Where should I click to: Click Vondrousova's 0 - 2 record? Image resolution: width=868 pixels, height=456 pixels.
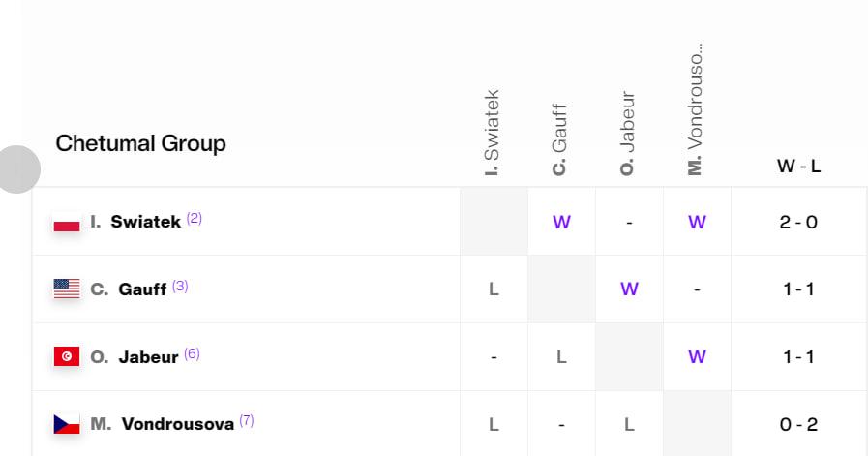[x=798, y=424]
